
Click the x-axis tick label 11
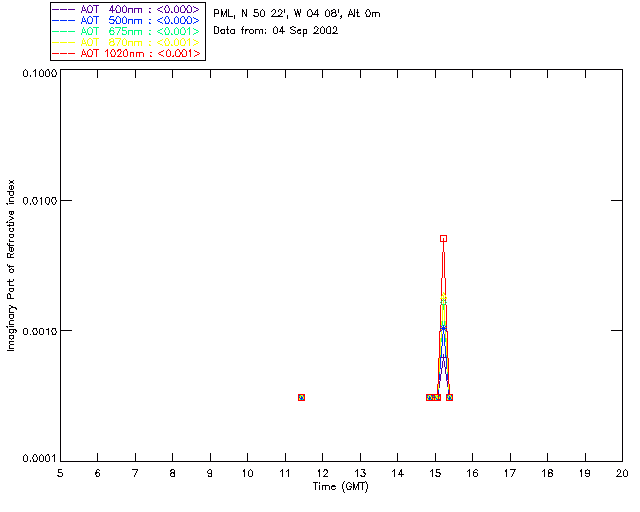pyautogui.click(x=285, y=473)
